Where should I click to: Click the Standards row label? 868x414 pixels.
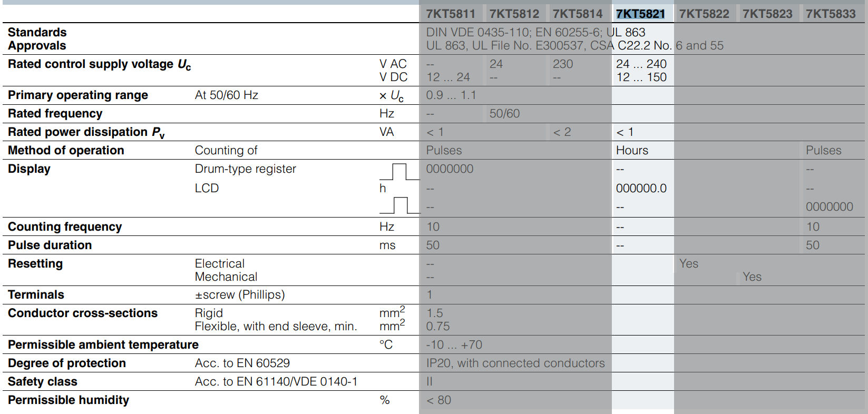click(37, 33)
